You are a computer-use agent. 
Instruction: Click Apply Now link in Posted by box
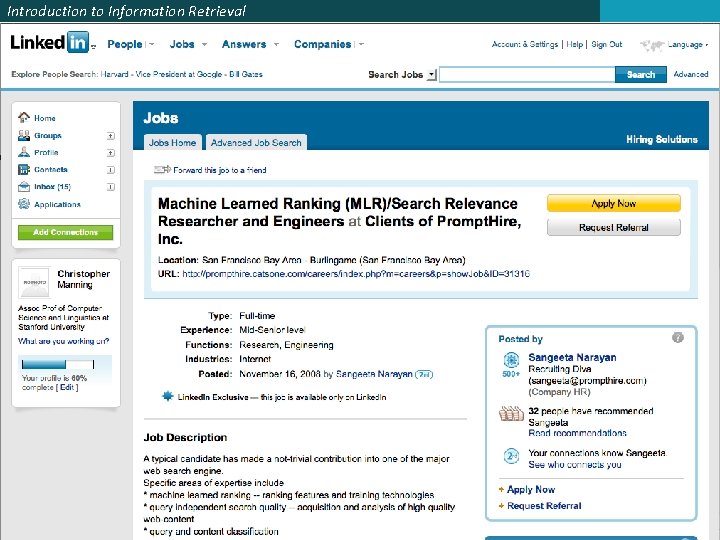(531, 489)
